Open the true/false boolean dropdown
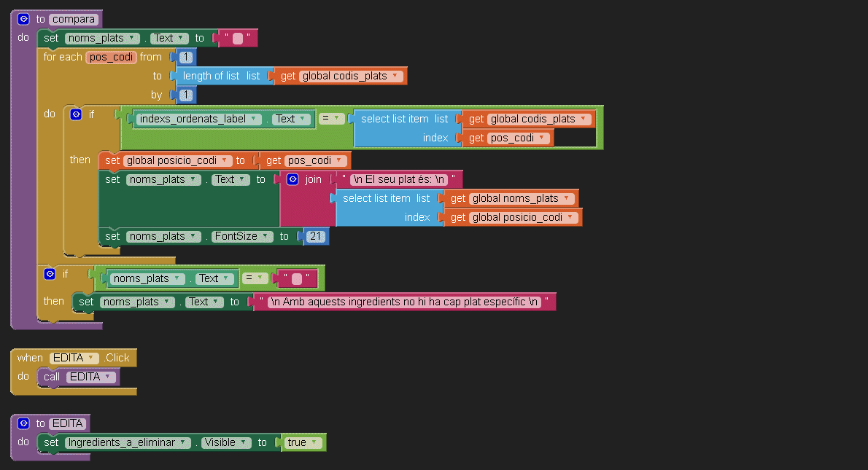868x470 pixels. click(x=314, y=442)
